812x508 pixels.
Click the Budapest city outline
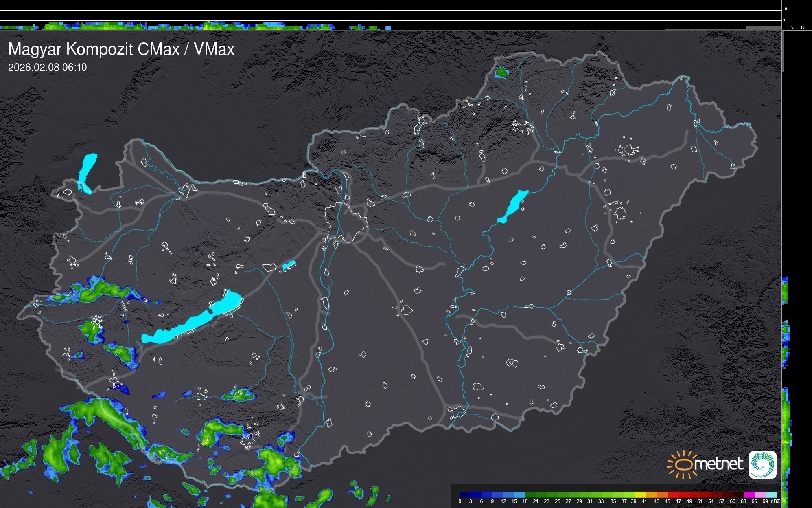(346, 222)
